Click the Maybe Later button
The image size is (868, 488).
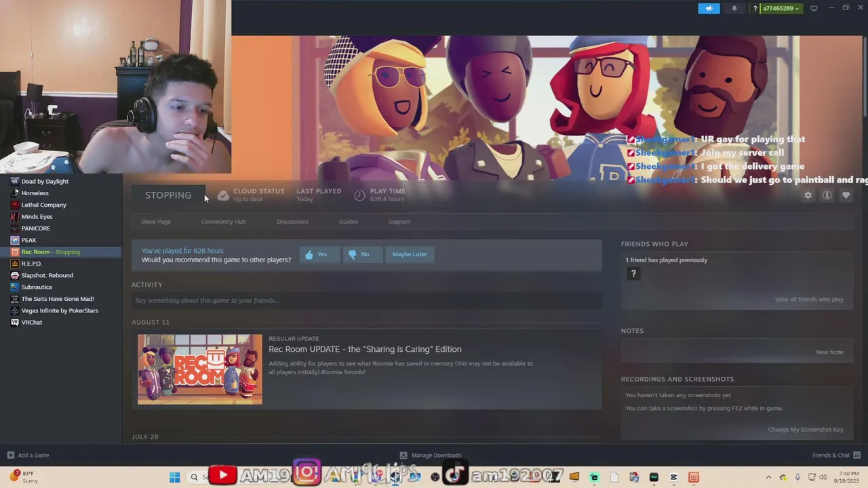410,254
